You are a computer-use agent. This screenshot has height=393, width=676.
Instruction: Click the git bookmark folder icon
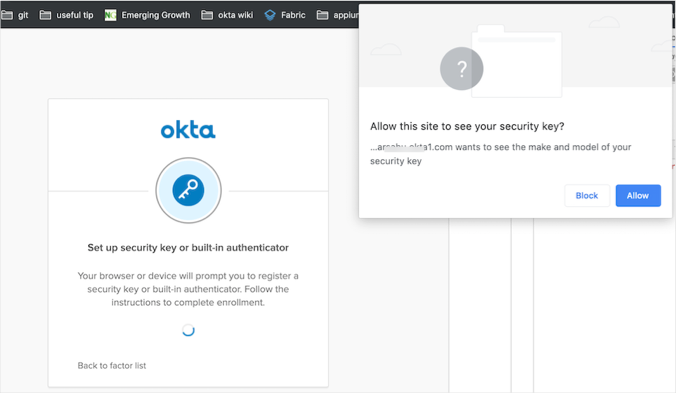click(6, 15)
